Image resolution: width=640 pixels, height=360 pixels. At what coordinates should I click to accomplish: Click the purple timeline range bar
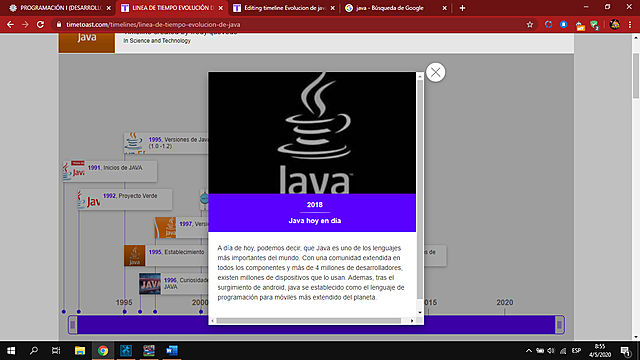[316, 324]
